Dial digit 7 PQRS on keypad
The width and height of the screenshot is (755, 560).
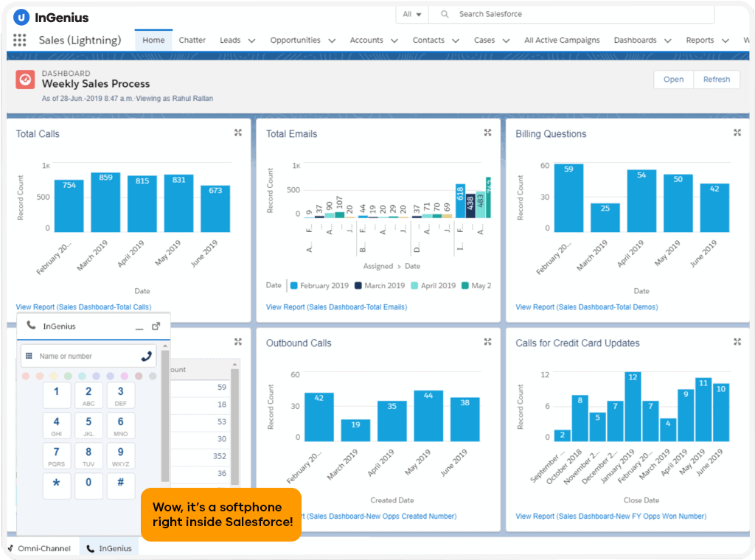coord(57,456)
